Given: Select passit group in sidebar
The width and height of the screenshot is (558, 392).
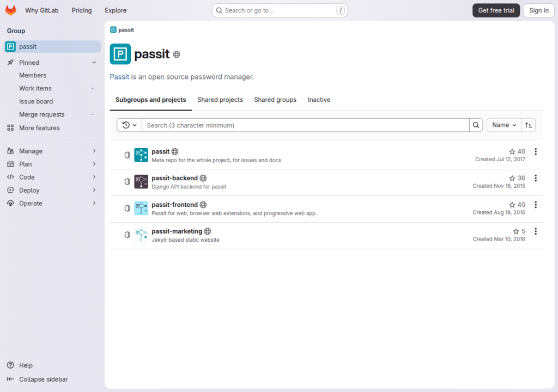Looking at the screenshot, I should point(52,47).
